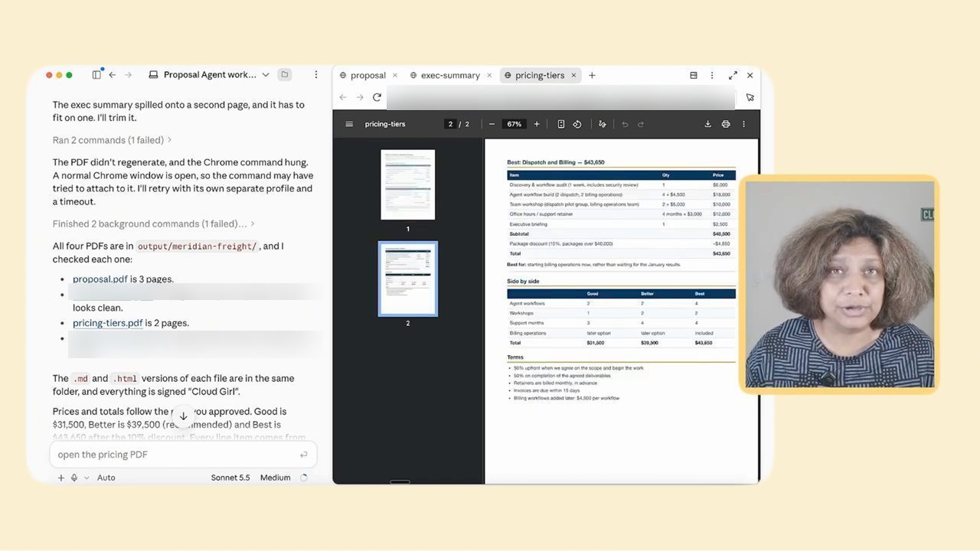980x551 pixels.
Task: Click the folder icon beside the session title
Action: 285,75
